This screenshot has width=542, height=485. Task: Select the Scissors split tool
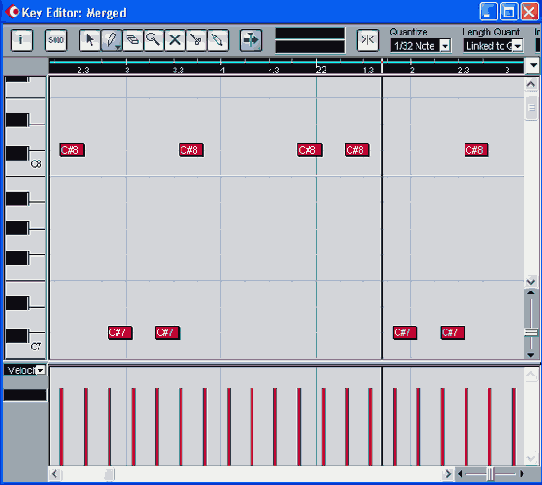[196, 40]
